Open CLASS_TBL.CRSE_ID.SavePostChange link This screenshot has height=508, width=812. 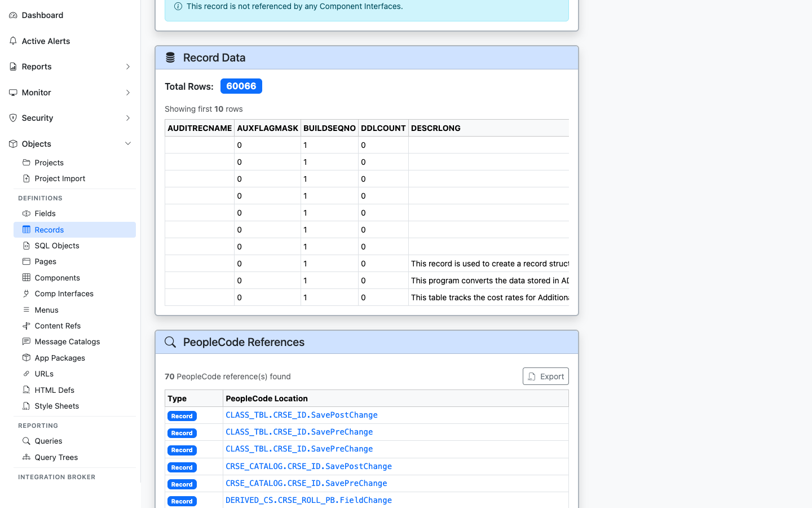[x=302, y=415]
